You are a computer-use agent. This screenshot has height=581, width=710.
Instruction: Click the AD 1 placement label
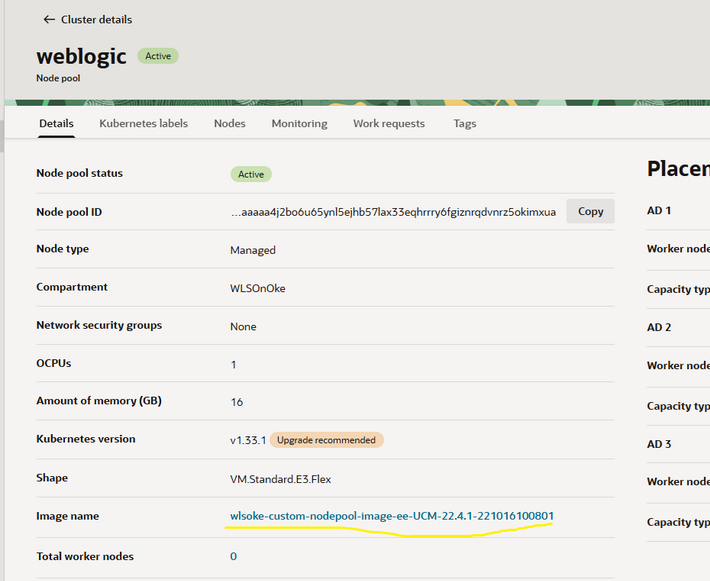coord(659,211)
